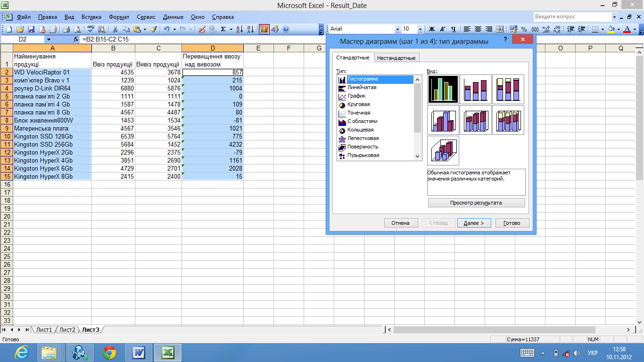Click the Chrome taskbar icon
The height and width of the screenshot is (362, 644).
coord(109,352)
